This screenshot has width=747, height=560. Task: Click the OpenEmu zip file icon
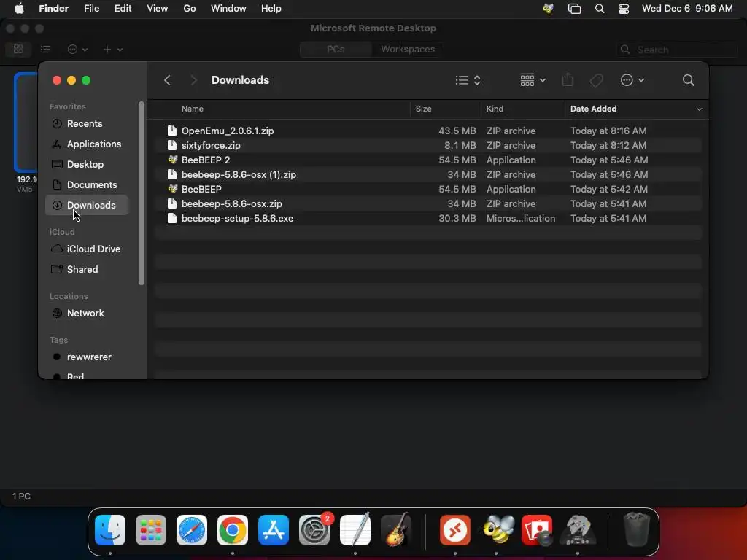coord(172,131)
